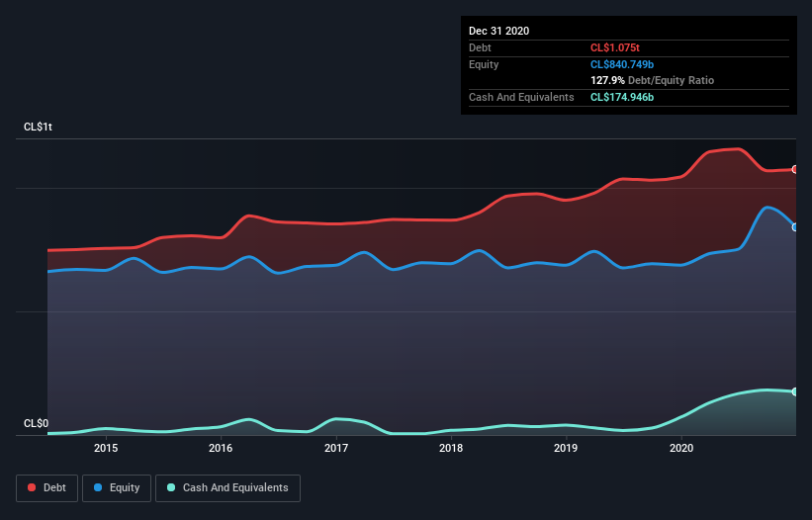Click the CL$1.075t debt value
The height and width of the screenshot is (520, 812).
[615, 47]
